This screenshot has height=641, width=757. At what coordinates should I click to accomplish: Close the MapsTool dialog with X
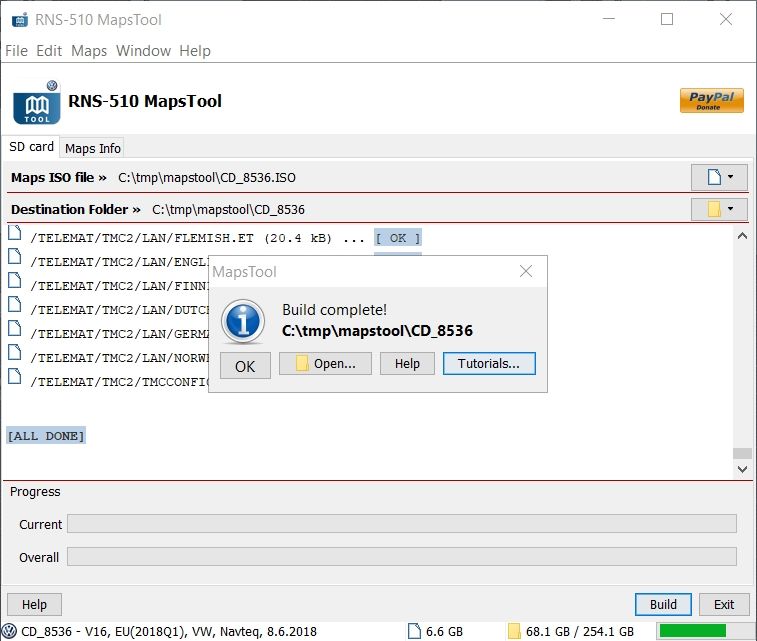[526, 272]
